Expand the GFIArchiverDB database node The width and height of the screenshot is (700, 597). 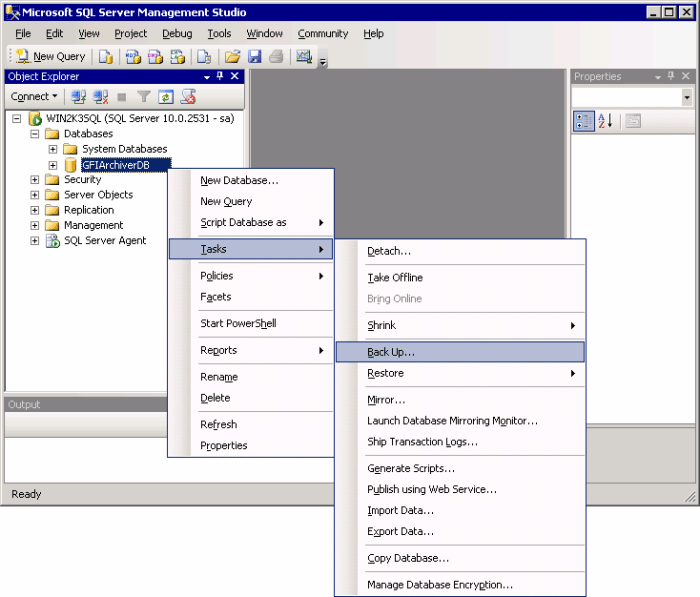pyautogui.click(x=53, y=165)
